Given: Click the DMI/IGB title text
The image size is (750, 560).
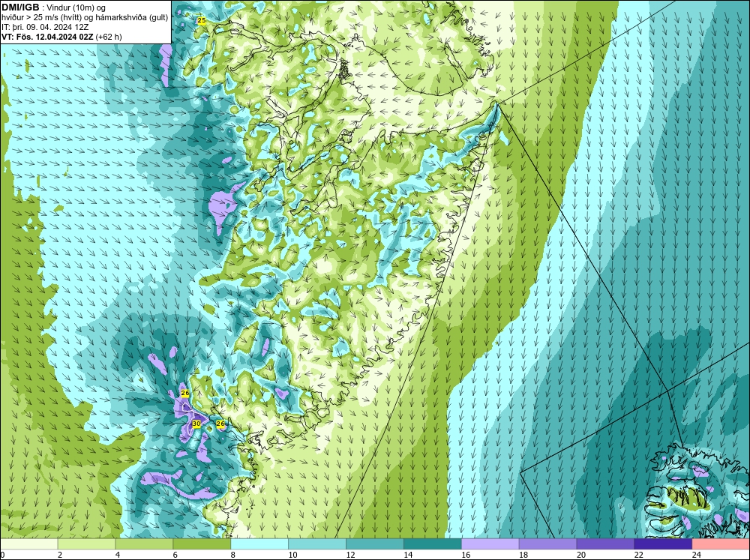Looking at the screenshot, I should pyautogui.click(x=20, y=7).
